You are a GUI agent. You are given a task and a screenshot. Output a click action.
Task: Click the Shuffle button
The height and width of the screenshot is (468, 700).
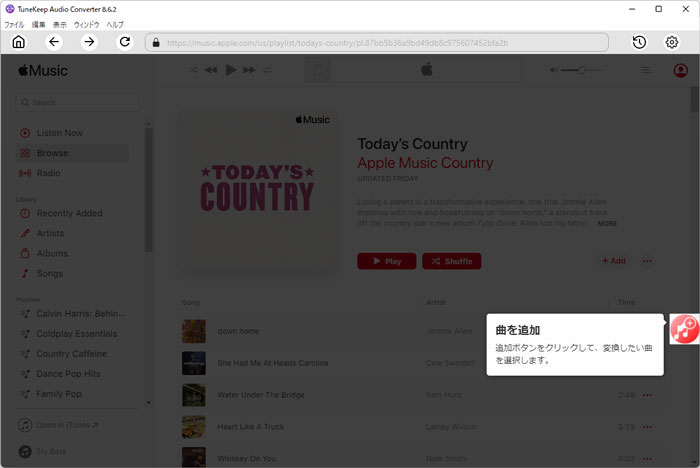(452, 261)
